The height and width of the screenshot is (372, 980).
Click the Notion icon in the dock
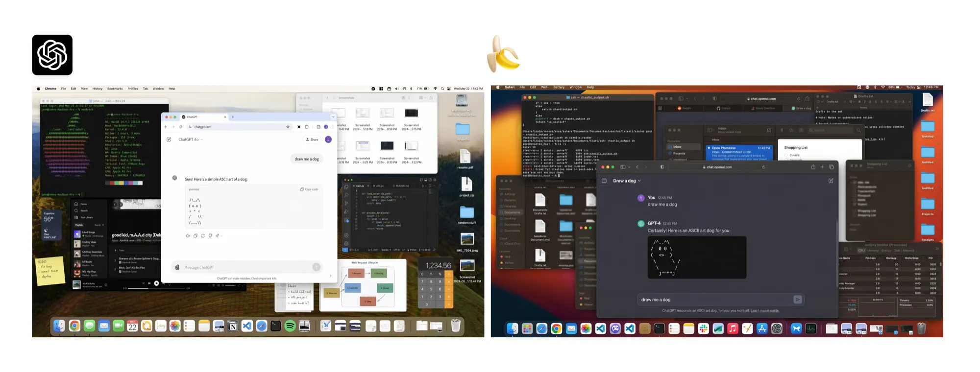tap(233, 326)
